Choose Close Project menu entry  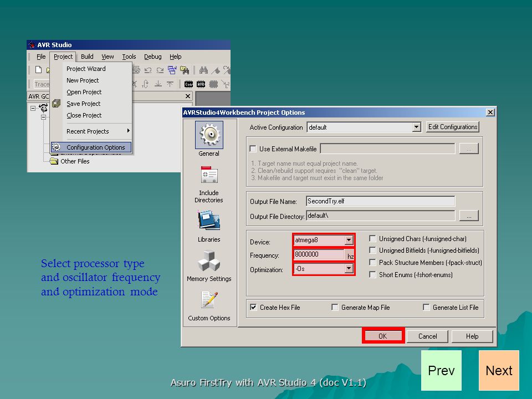(x=84, y=115)
